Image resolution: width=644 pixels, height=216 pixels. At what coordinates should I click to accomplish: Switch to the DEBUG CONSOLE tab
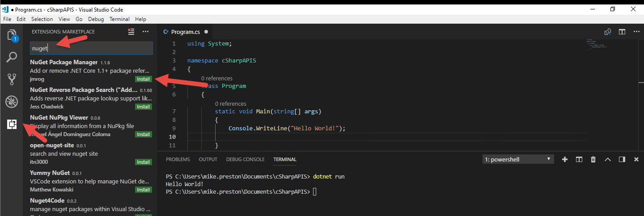pyautogui.click(x=245, y=159)
